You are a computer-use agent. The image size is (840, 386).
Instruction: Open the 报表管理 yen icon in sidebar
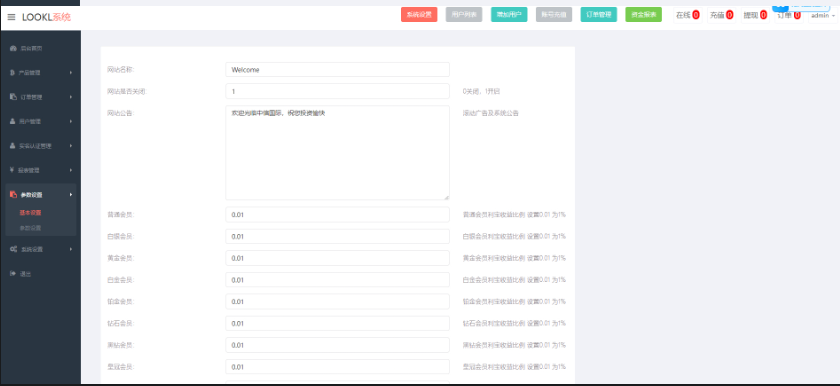pos(12,170)
